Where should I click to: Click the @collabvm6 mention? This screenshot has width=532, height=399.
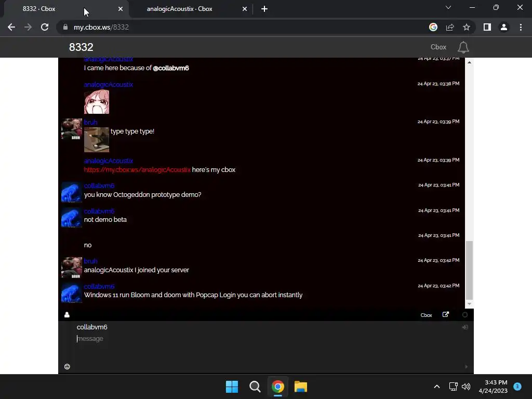(x=170, y=68)
